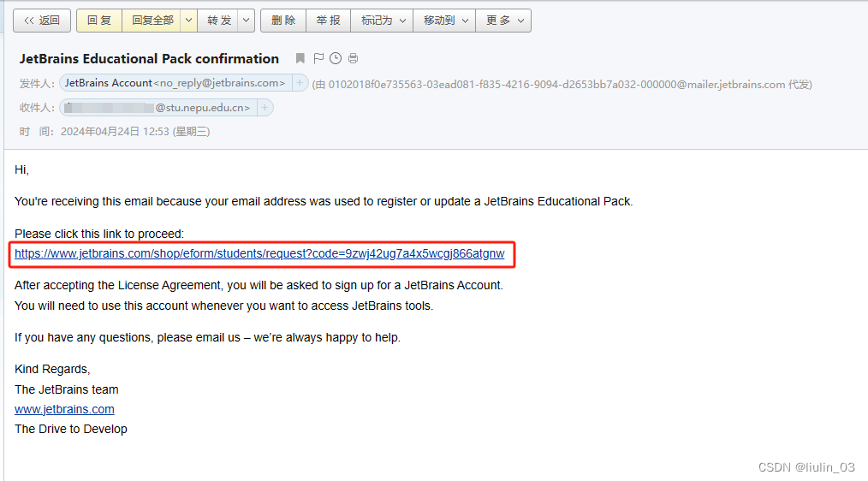Click 'You will need to use this account' sentence
The height and width of the screenshot is (481, 868).
pos(223,306)
